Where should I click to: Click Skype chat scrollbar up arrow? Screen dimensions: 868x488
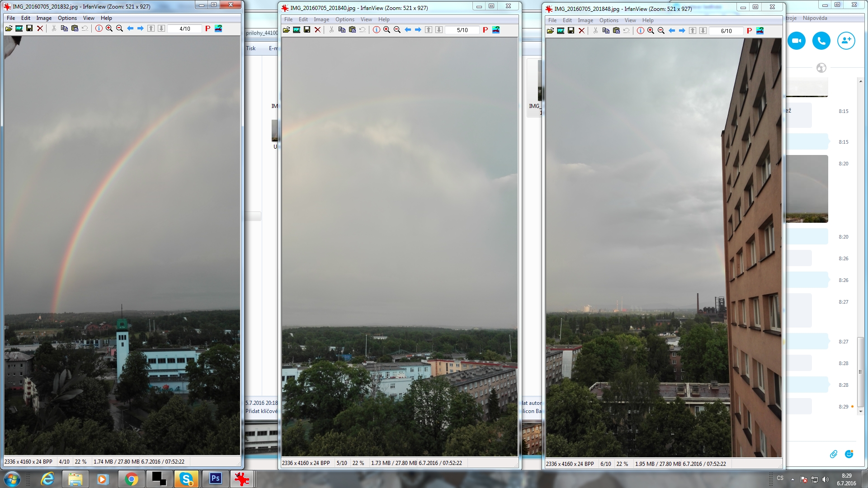click(x=860, y=81)
